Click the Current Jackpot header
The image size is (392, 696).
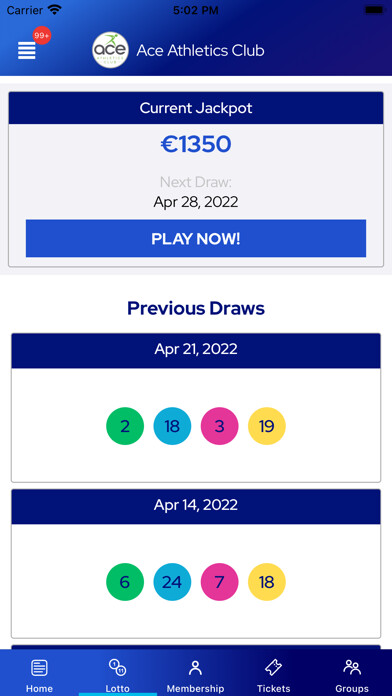tap(196, 108)
